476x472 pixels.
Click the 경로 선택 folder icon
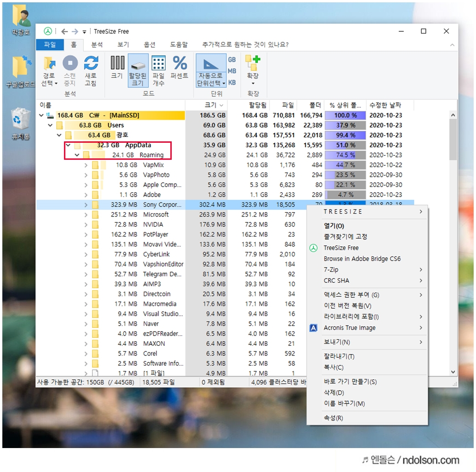click(x=49, y=64)
